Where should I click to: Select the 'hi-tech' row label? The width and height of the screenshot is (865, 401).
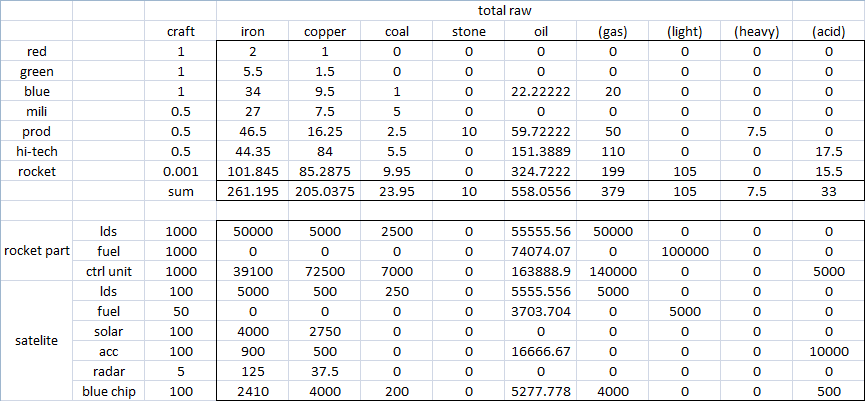36,151
